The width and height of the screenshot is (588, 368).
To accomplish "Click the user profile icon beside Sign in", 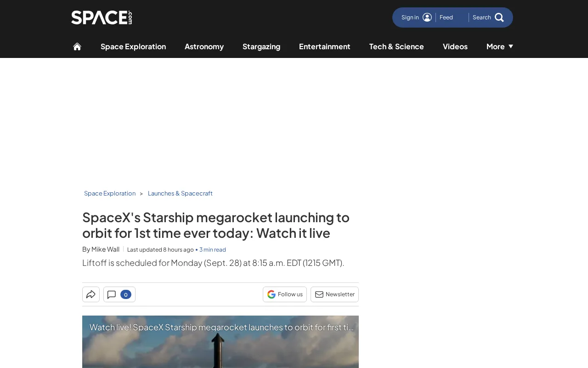I will [427, 17].
